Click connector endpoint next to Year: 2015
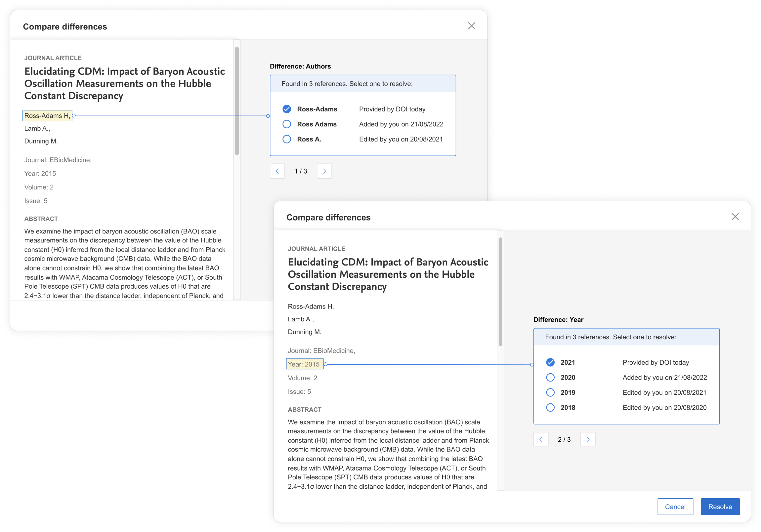The height and width of the screenshot is (532, 761). pyautogui.click(x=325, y=364)
